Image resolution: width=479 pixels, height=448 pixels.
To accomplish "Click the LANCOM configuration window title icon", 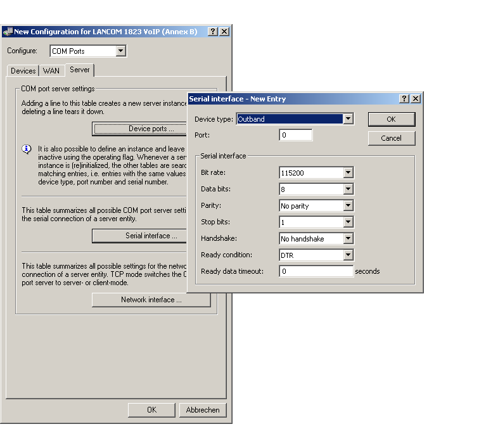I will click(x=8, y=32).
